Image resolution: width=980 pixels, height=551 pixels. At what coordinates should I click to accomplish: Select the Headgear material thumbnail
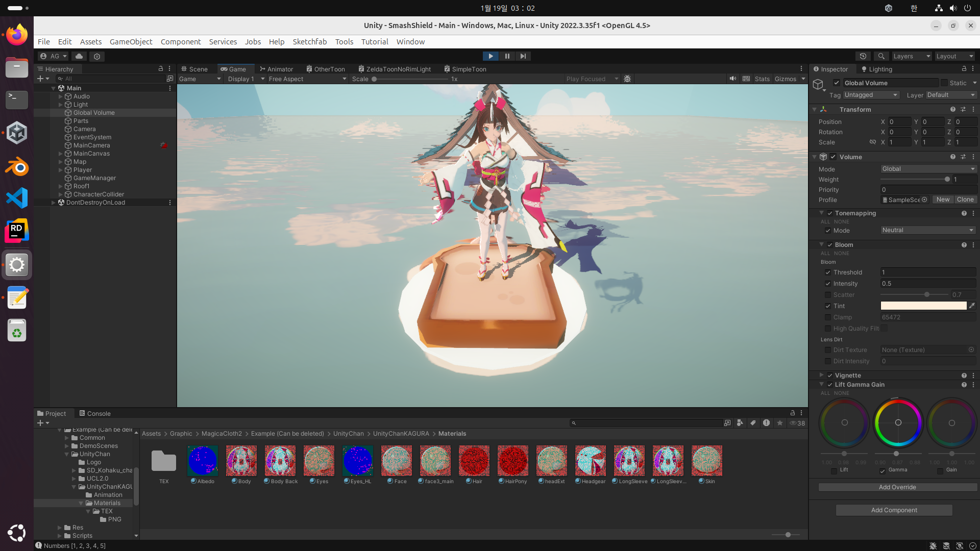pos(591,461)
